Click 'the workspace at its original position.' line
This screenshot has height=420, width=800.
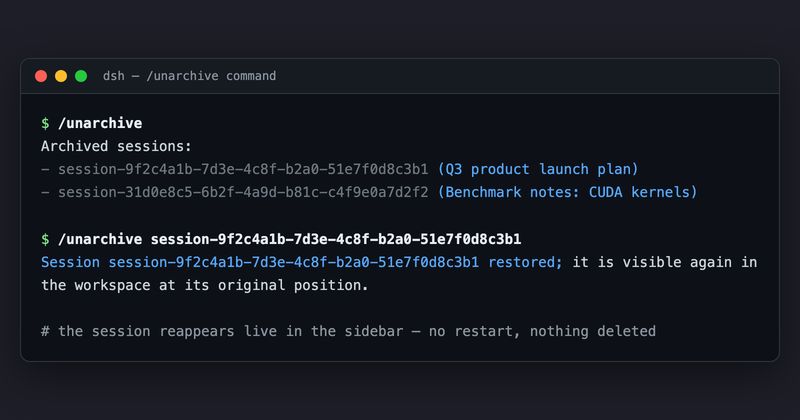pyautogui.click(x=205, y=285)
